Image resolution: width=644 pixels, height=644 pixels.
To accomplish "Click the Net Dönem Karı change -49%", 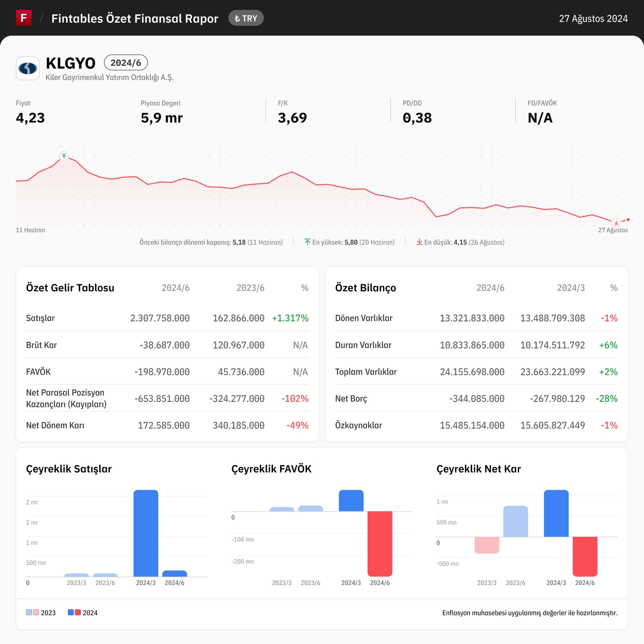I will 298,425.
